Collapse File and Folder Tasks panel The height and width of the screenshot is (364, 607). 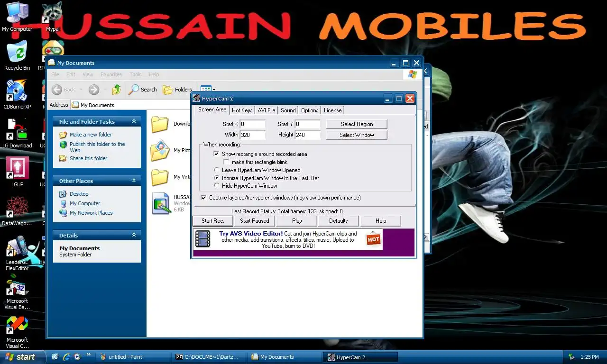[134, 122]
